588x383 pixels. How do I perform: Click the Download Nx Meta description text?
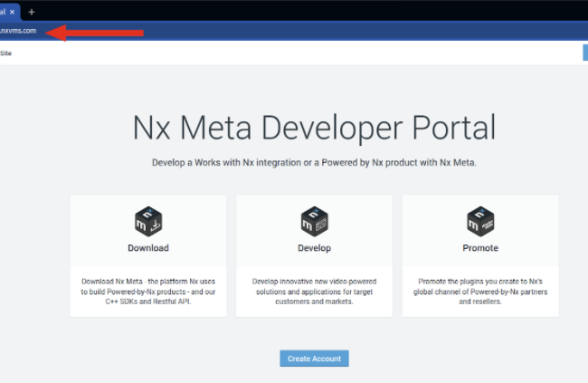pyautogui.click(x=148, y=292)
